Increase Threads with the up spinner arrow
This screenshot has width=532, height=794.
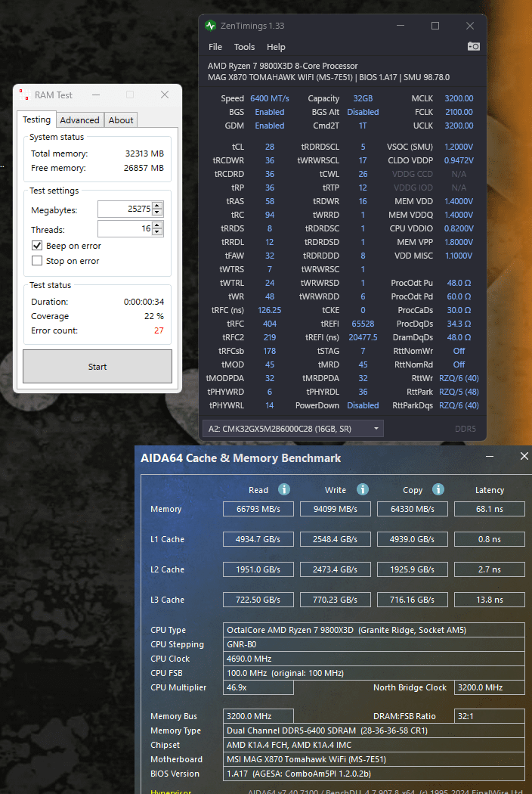(157, 225)
